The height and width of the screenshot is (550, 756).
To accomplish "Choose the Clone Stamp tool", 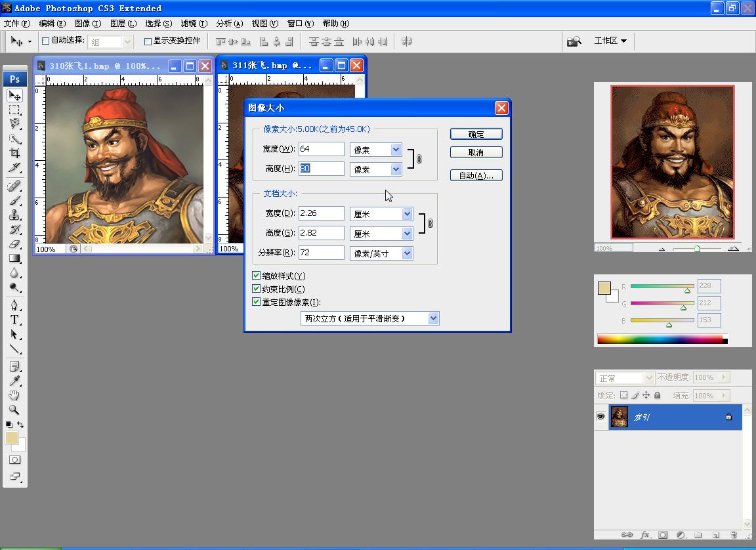I will pos(14,215).
